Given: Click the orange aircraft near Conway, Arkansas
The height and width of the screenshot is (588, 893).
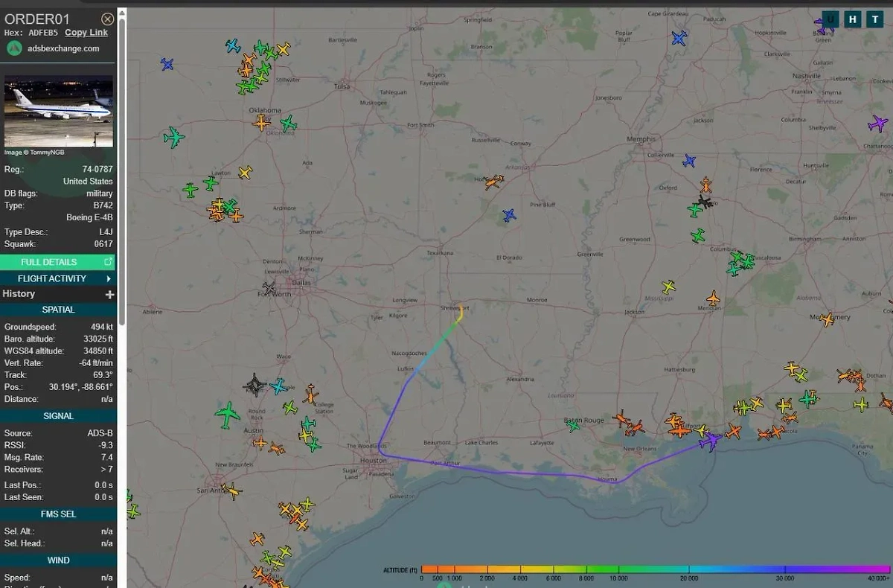Looking at the screenshot, I should click(493, 181).
